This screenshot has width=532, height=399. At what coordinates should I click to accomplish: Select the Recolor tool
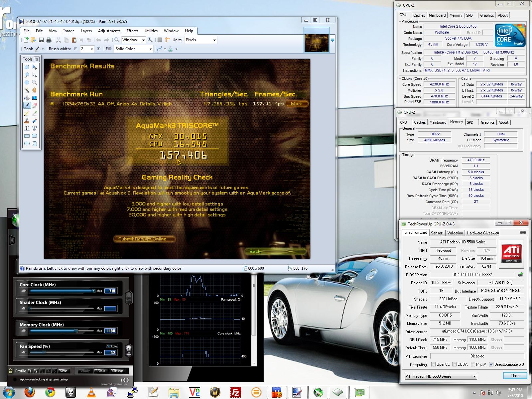tap(35, 121)
